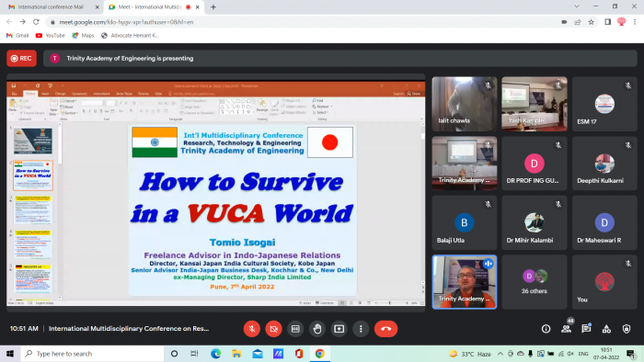Image resolution: width=644 pixels, height=362 pixels.
Task: Toggle closed captions button
Action: click(x=295, y=329)
